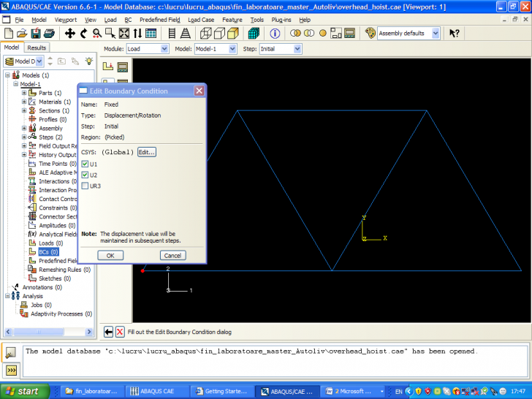This screenshot has width=532, height=399.
Task: Click the Query information icon
Action: (x=275, y=33)
